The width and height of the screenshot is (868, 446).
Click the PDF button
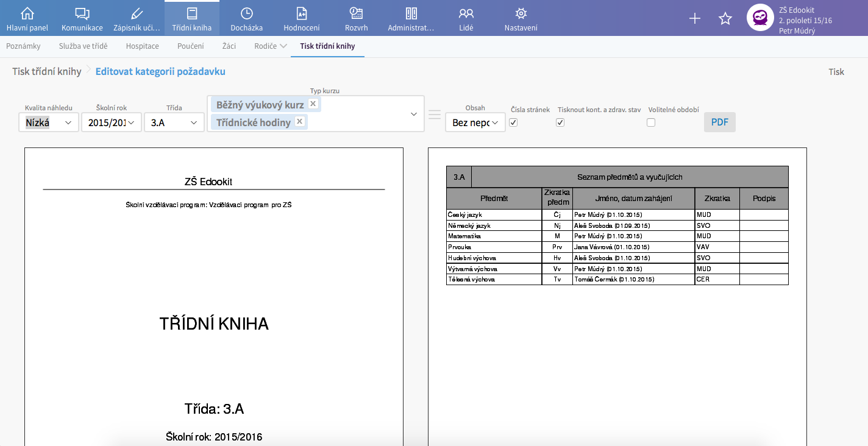click(x=719, y=122)
